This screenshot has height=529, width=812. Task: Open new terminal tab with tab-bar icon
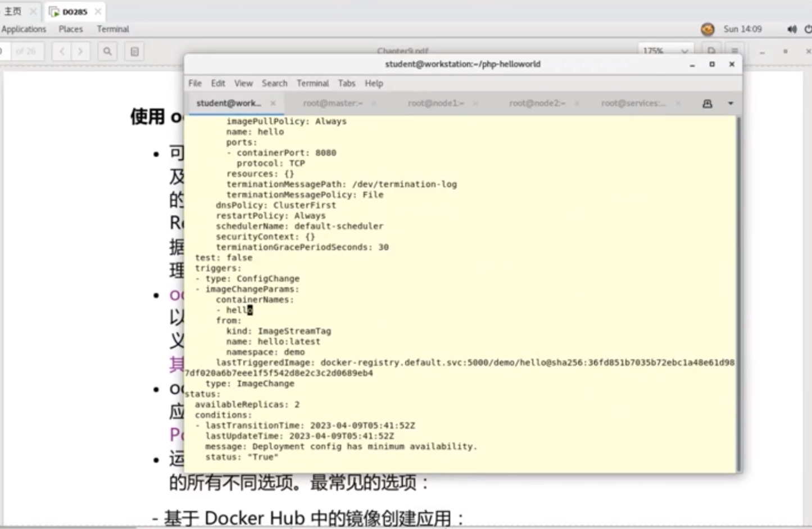pos(707,103)
